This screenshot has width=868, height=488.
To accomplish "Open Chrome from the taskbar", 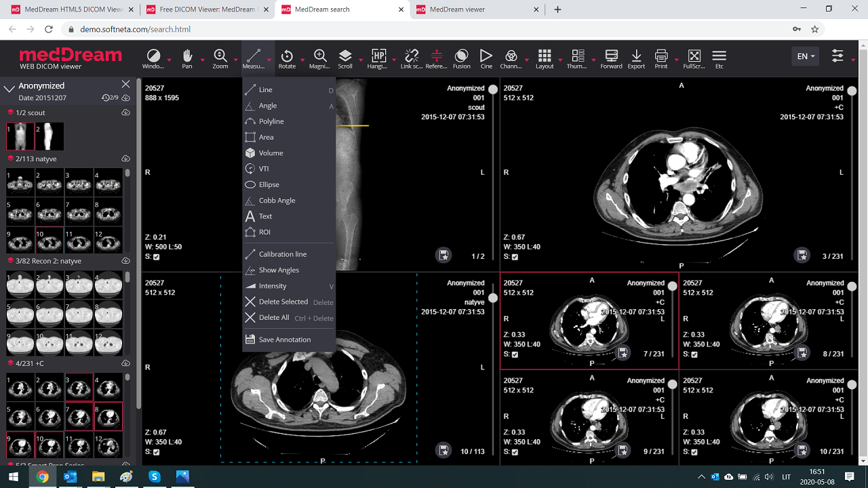I will click(x=42, y=476).
